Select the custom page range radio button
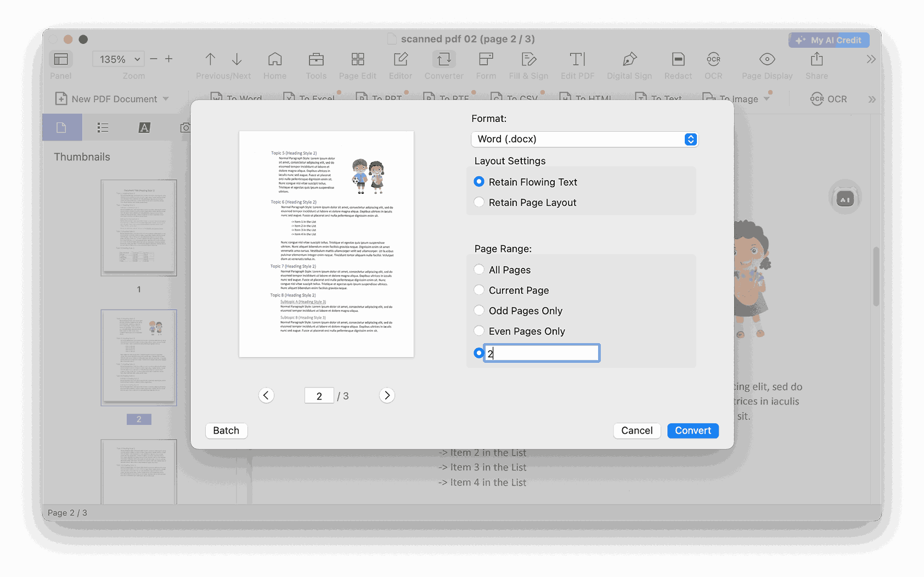 click(x=478, y=353)
